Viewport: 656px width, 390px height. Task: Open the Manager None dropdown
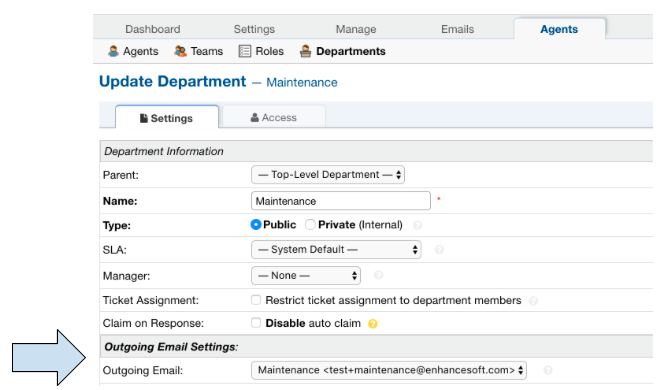[x=306, y=275]
